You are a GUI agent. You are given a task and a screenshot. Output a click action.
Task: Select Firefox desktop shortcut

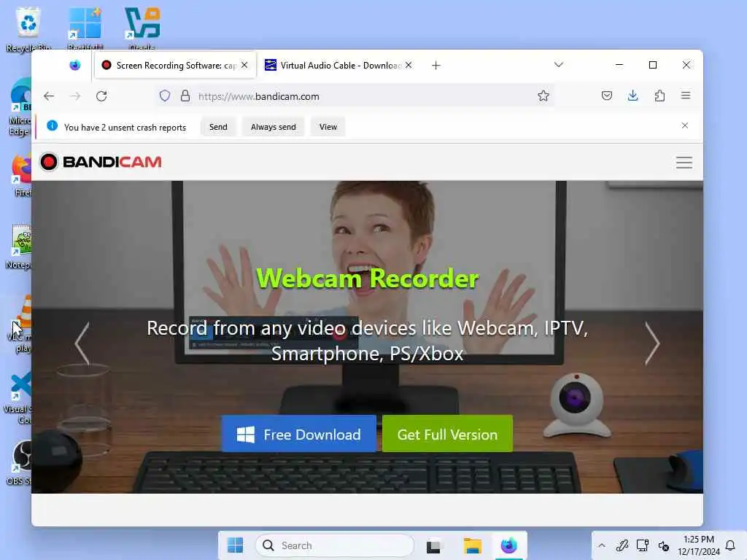tap(22, 176)
